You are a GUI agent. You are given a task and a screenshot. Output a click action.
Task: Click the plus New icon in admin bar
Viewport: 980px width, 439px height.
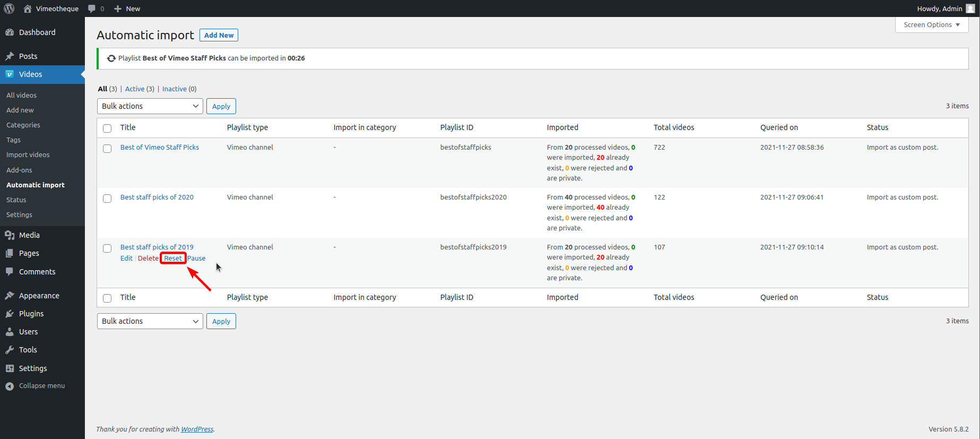(118, 8)
